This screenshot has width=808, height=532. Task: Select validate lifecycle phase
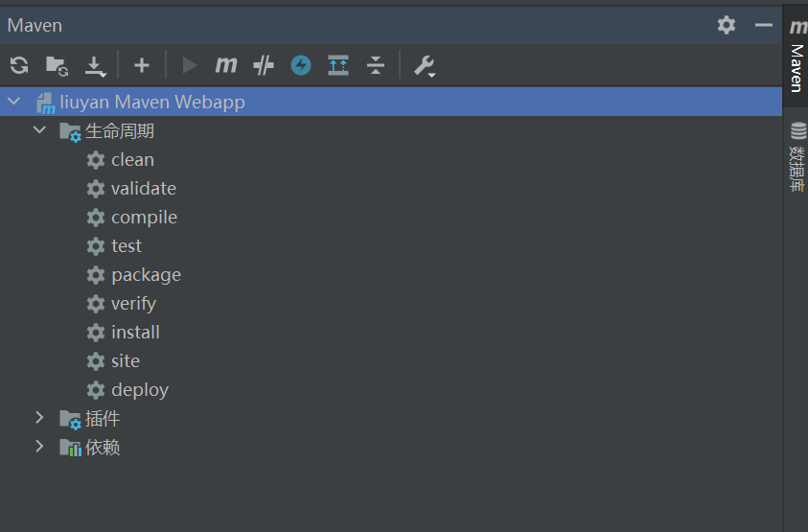[144, 189]
